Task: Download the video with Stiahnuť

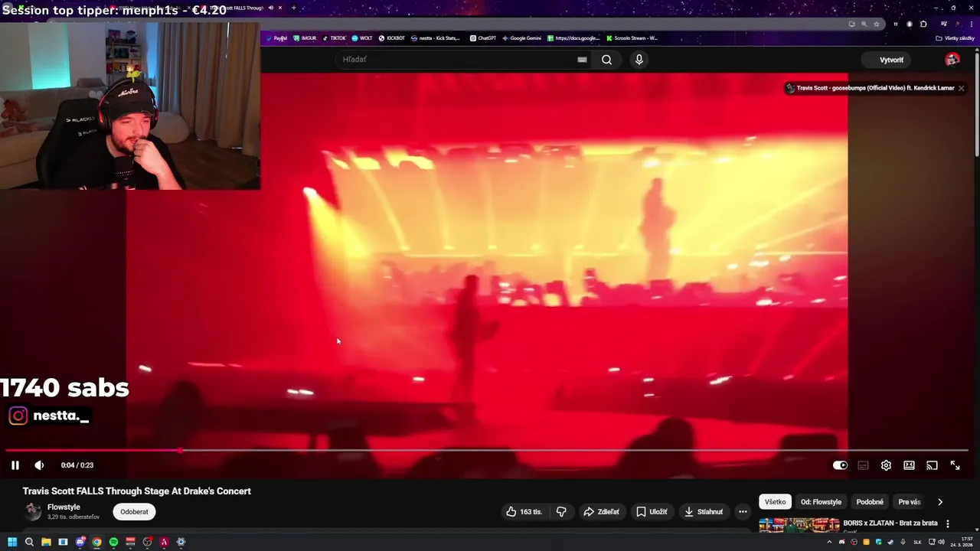Action: click(x=704, y=512)
